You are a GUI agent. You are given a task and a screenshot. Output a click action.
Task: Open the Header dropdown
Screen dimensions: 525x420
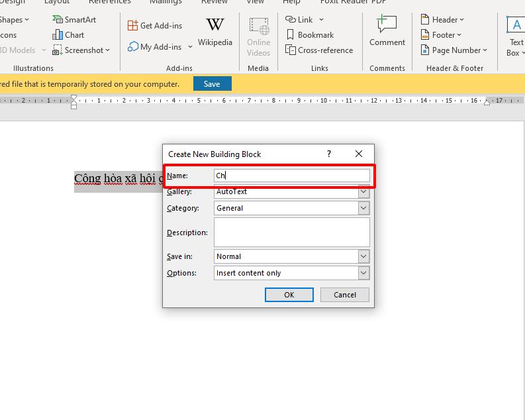click(442, 20)
